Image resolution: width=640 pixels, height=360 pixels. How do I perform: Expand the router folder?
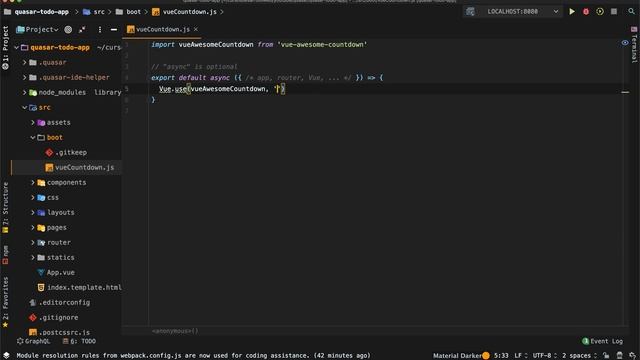coord(33,242)
